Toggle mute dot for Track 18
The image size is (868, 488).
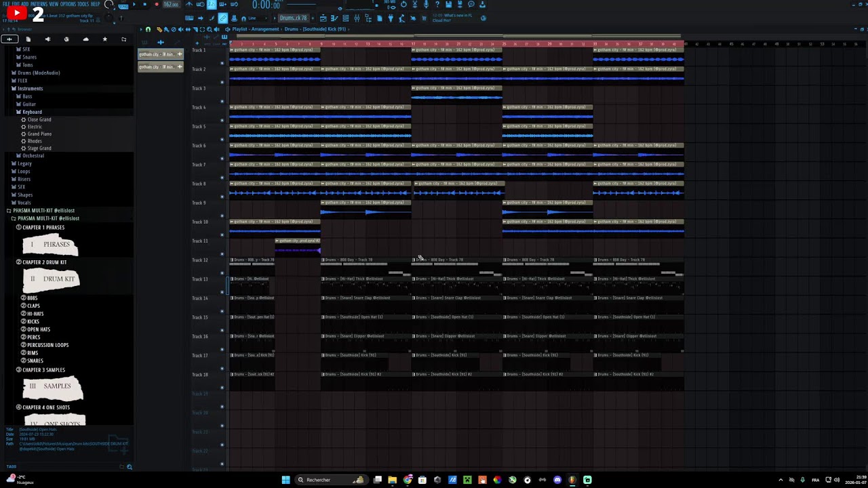pyautogui.click(x=222, y=388)
